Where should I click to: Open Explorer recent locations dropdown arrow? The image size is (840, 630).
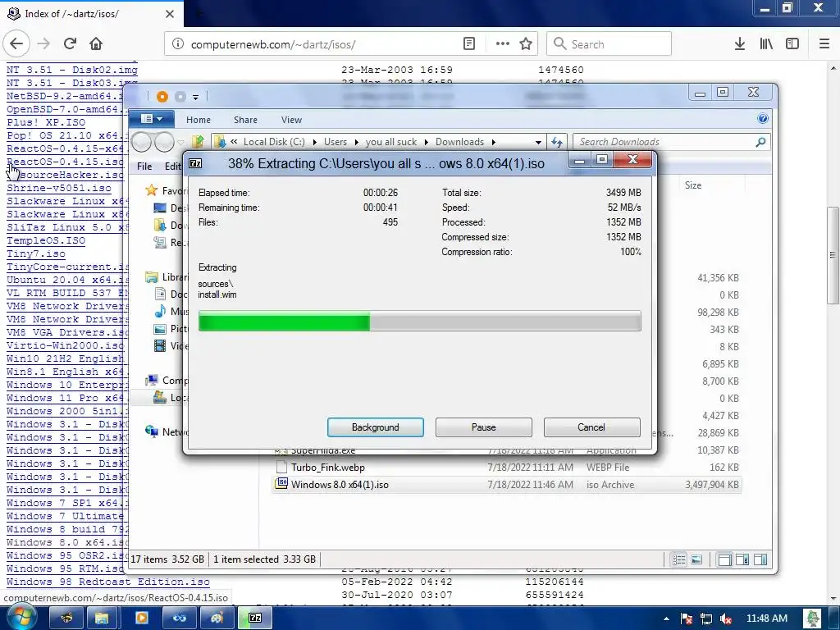point(180,143)
